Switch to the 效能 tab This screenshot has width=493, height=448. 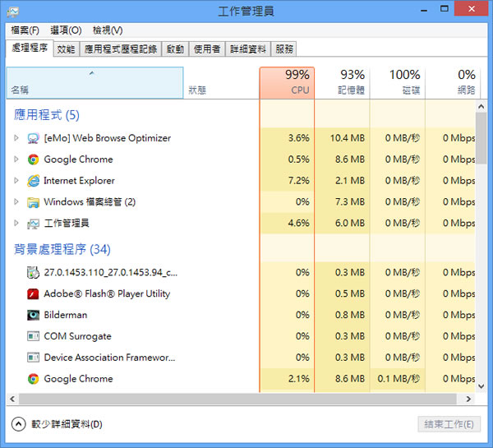click(x=66, y=49)
